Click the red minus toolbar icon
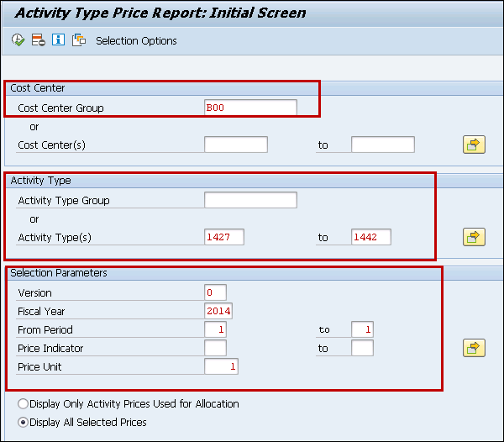This screenshot has height=442, width=504. (x=38, y=40)
